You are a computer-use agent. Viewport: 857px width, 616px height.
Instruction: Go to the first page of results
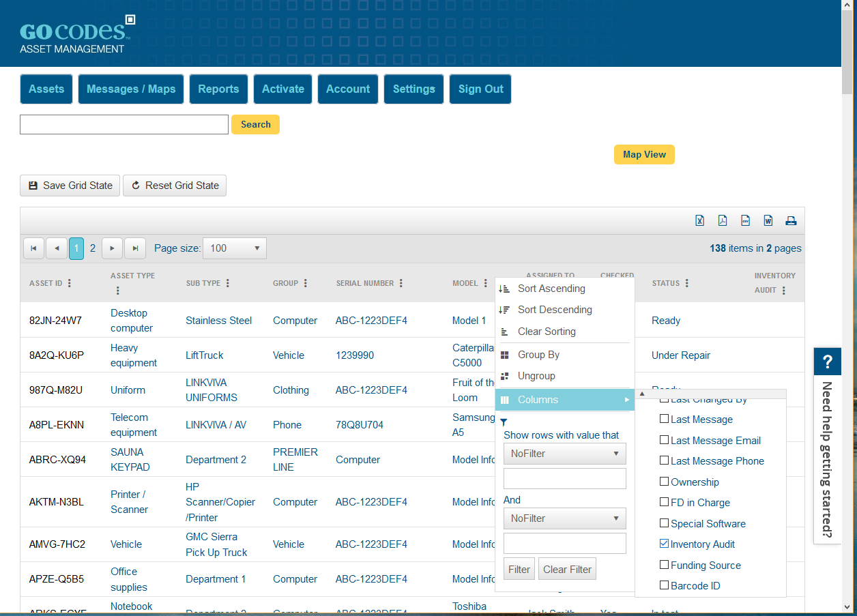(34, 248)
